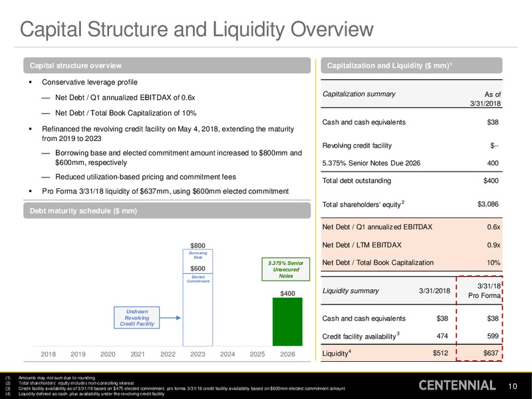Click the '2018' axis label

48,354
